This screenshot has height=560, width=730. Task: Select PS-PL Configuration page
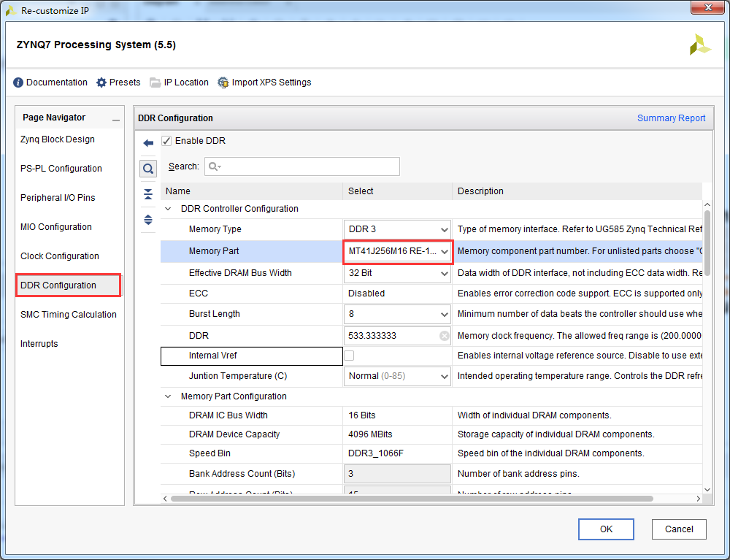pyautogui.click(x=61, y=169)
